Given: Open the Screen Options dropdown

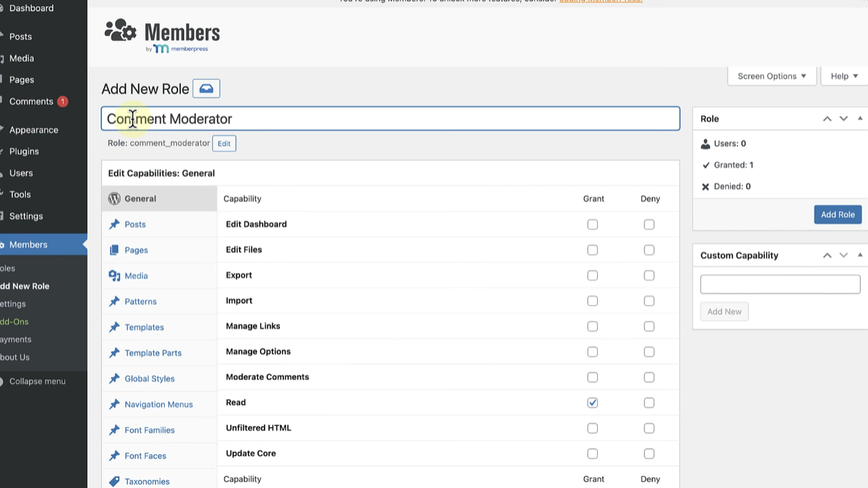Looking at the screenshot, I should 771,76.
